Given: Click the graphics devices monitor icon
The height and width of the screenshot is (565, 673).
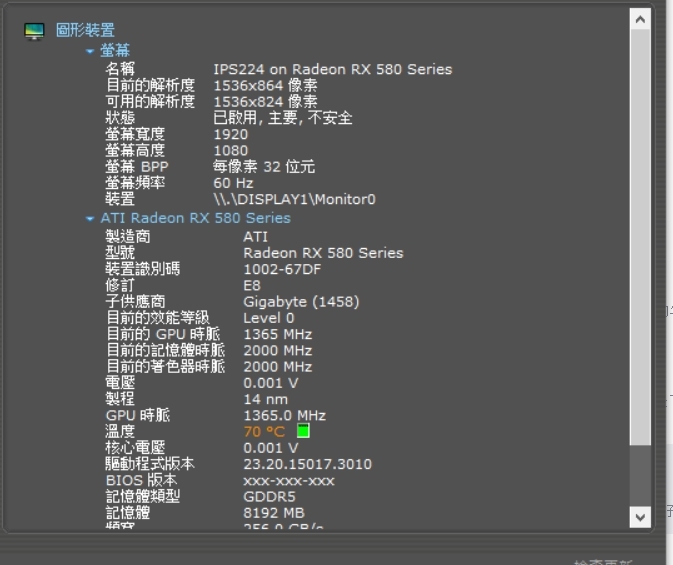Looking at the screenshot, I should click(x=34, y=31).
